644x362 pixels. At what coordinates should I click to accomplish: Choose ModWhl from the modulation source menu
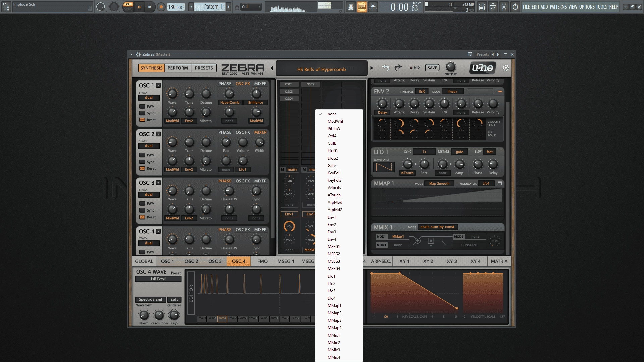pos(339,121)
